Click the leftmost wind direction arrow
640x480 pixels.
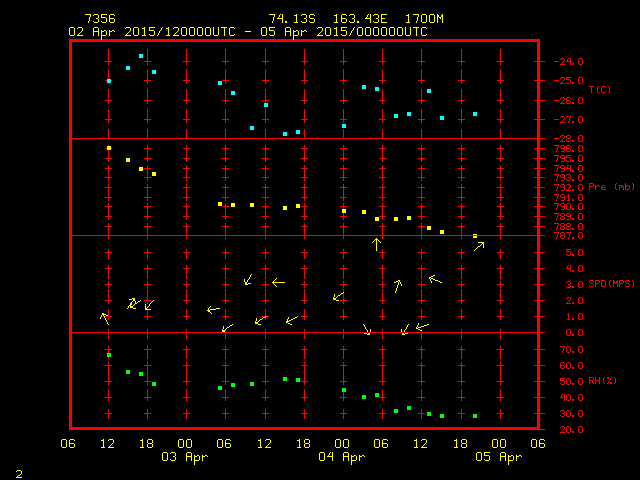105,318
